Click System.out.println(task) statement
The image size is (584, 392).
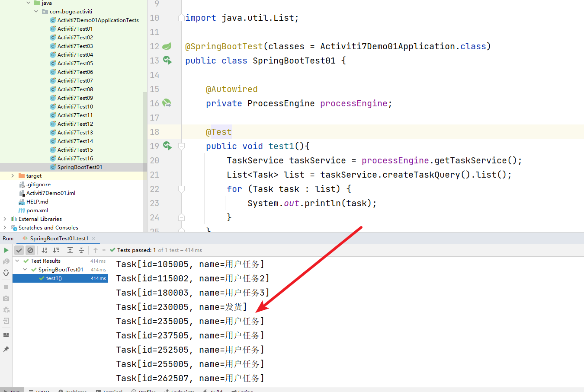pyautogui.click(x=312, y=203)
